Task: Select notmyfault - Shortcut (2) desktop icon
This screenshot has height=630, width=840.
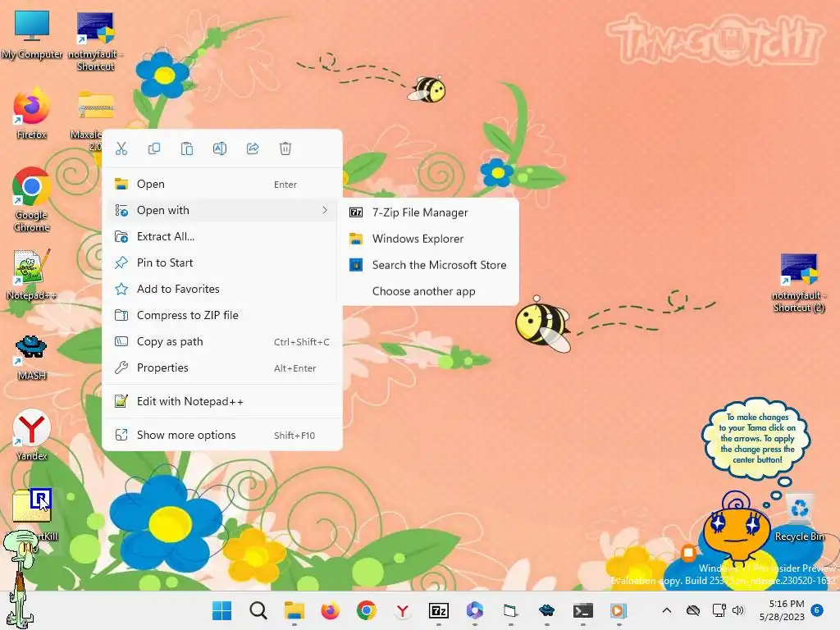Action: 799,283
